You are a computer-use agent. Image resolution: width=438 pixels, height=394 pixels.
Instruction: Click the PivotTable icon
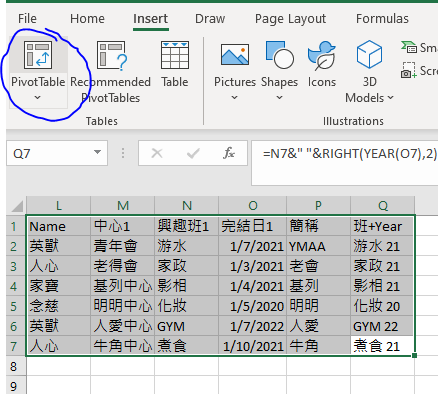click(38, 55)
